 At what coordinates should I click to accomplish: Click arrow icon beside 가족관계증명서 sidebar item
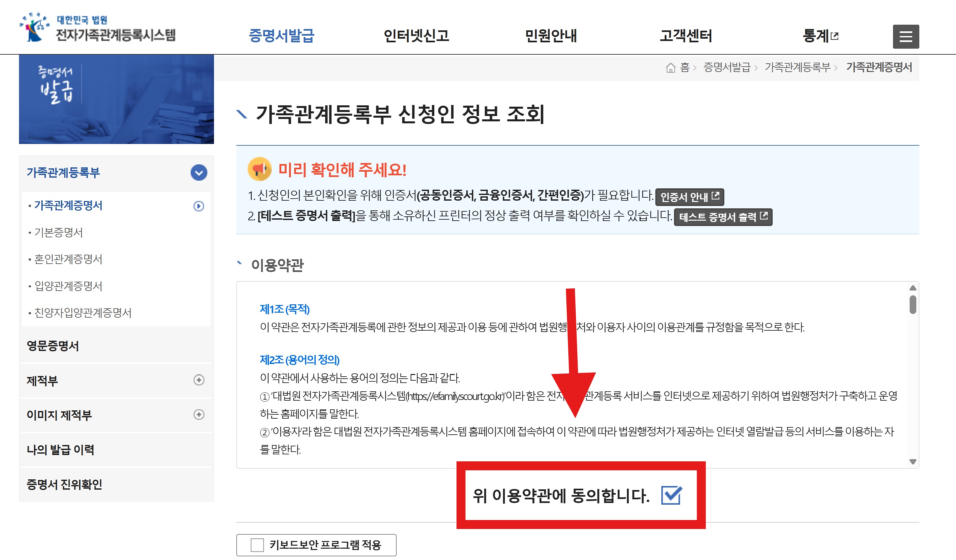[198, 206]
